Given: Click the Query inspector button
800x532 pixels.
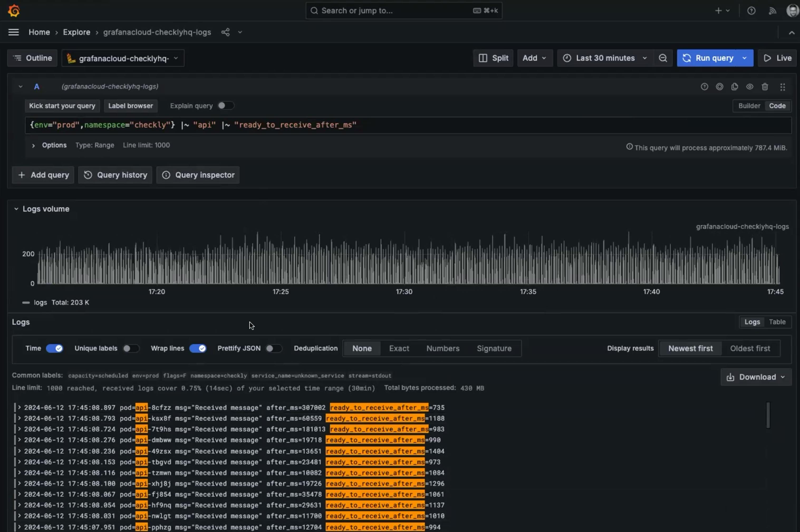Looking at the screenshot, I should pyautogui.click(x=198, y=175).
